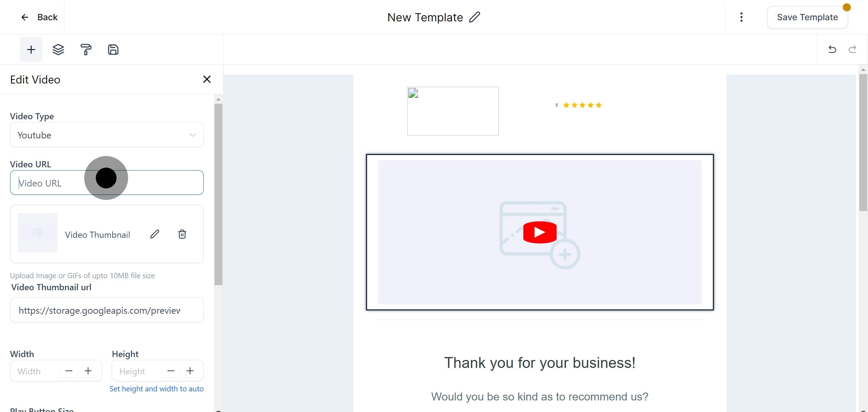Decrease the Width value

69,371
